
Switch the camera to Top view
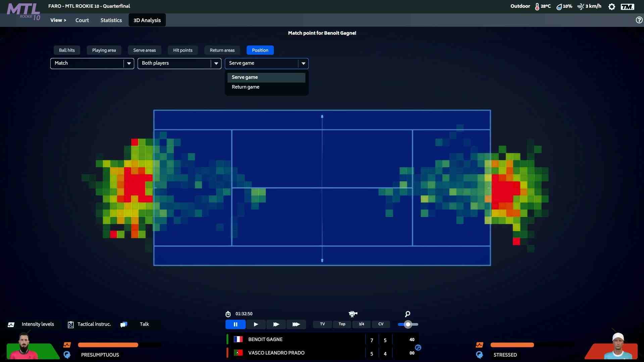[342, 324]
